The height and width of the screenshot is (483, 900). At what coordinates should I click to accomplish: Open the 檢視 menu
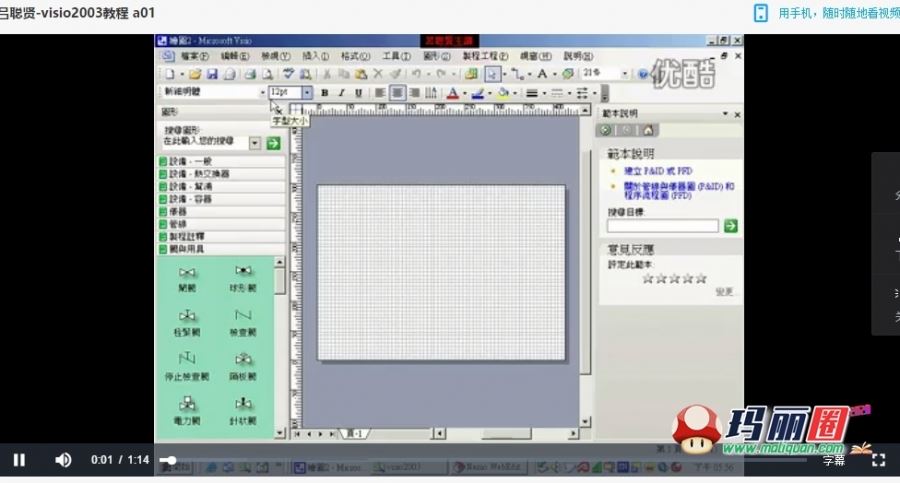276,56
